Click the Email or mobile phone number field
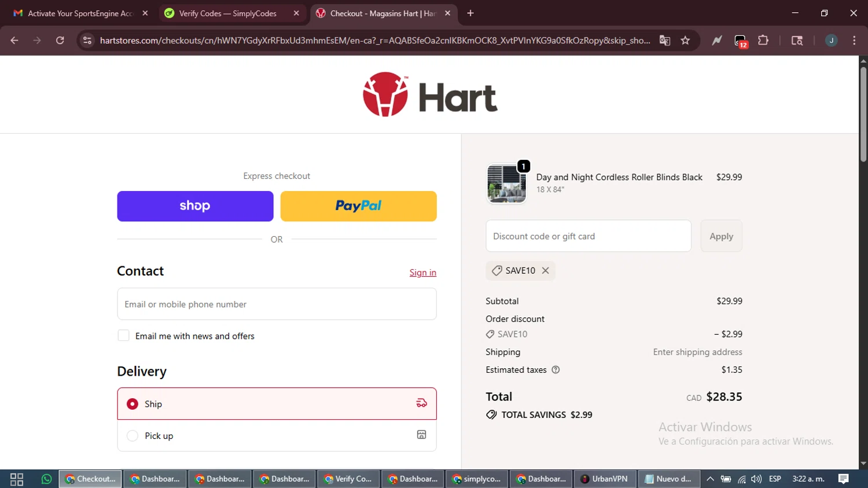This screenshot has width=868, height=488. [x=277, y=304]
